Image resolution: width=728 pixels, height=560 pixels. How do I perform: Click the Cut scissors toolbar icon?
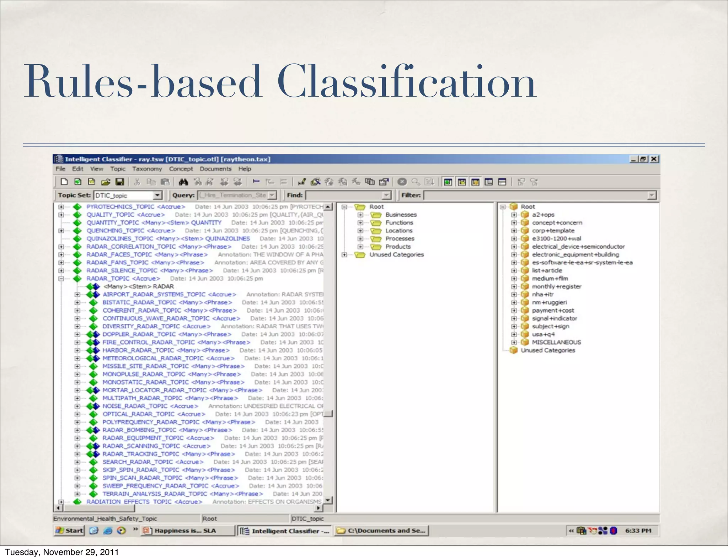point(137,182)
